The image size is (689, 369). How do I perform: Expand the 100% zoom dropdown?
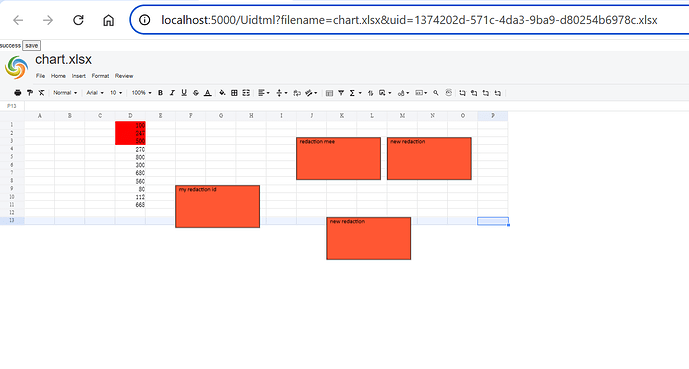[141, 93]
